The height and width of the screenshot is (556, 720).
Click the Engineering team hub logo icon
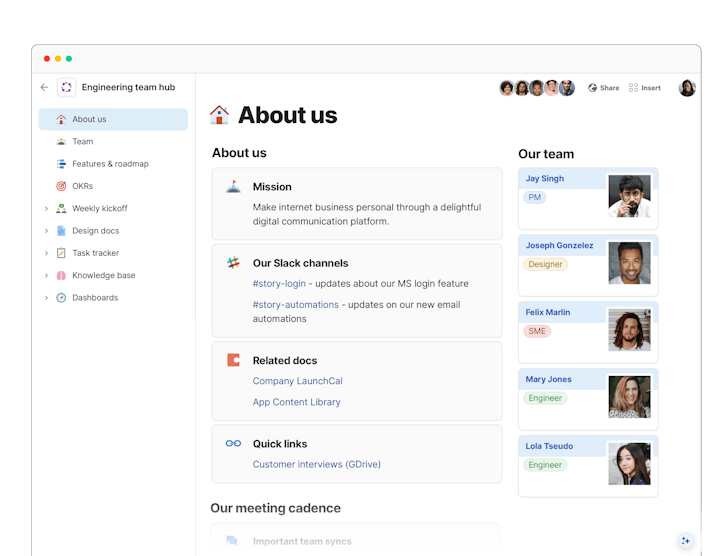click(66, 88)
